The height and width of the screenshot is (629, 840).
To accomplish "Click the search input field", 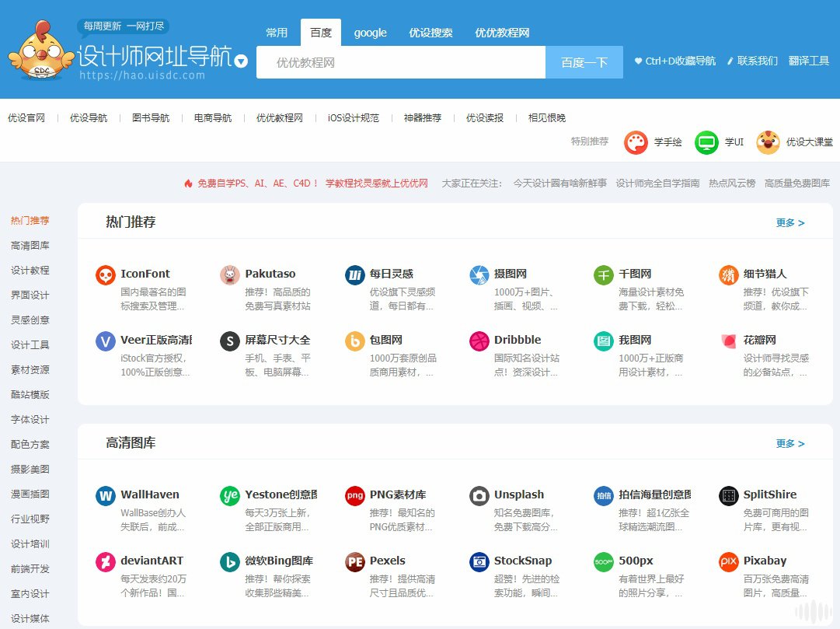I will [x=401, y=62].
